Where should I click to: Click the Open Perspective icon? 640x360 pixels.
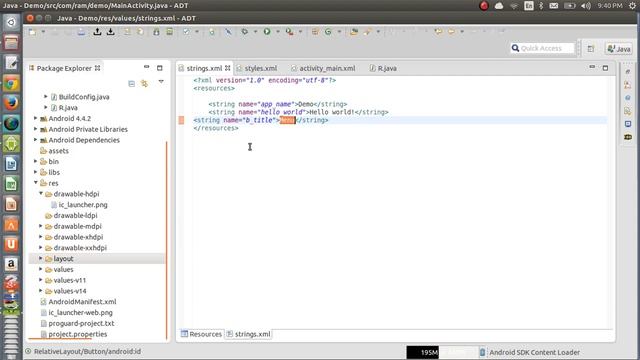click(x=591, y=49)
